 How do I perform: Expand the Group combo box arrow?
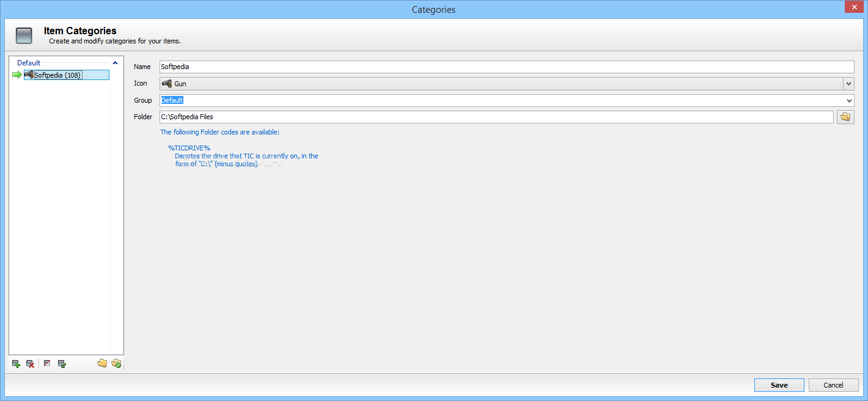pos(849,100)
